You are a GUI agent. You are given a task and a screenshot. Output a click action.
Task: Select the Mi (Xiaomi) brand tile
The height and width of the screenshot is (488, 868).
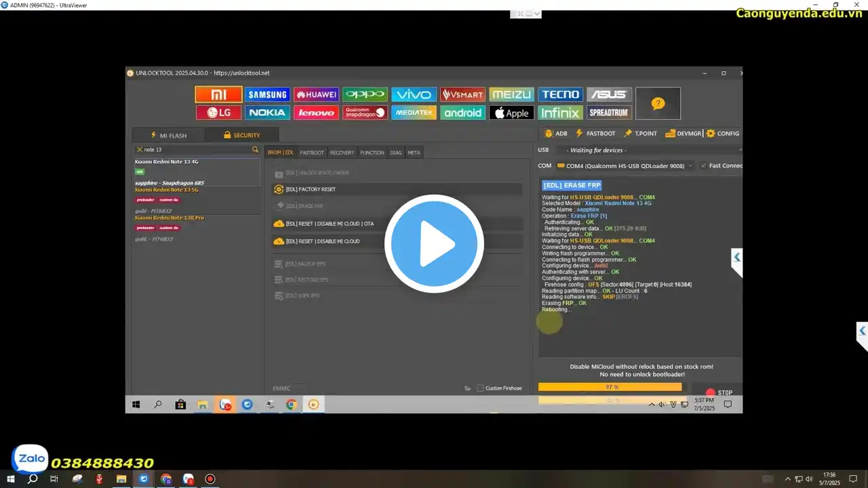(x=218, y=95)
